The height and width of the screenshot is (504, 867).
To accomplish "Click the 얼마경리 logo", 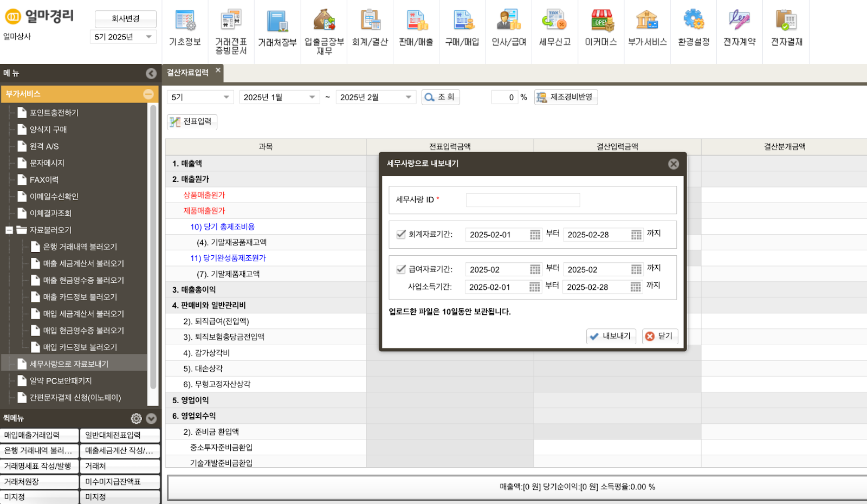I will (x=40, y=16).
